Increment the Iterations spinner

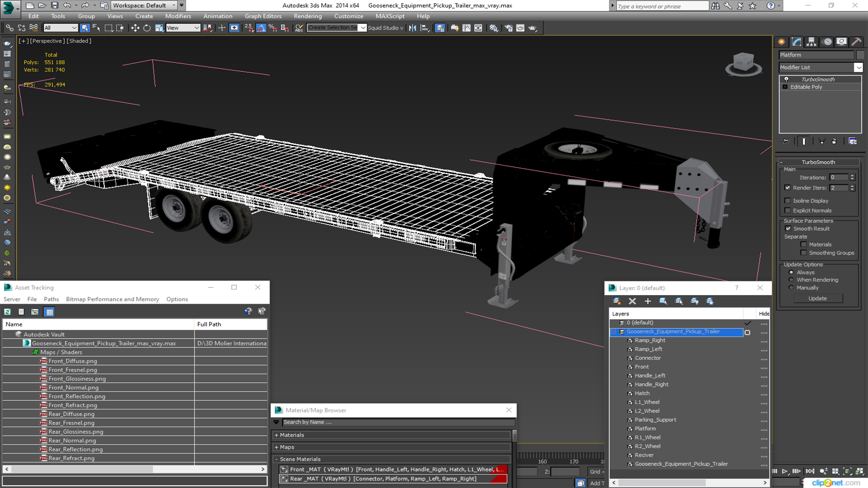point(852,176)
